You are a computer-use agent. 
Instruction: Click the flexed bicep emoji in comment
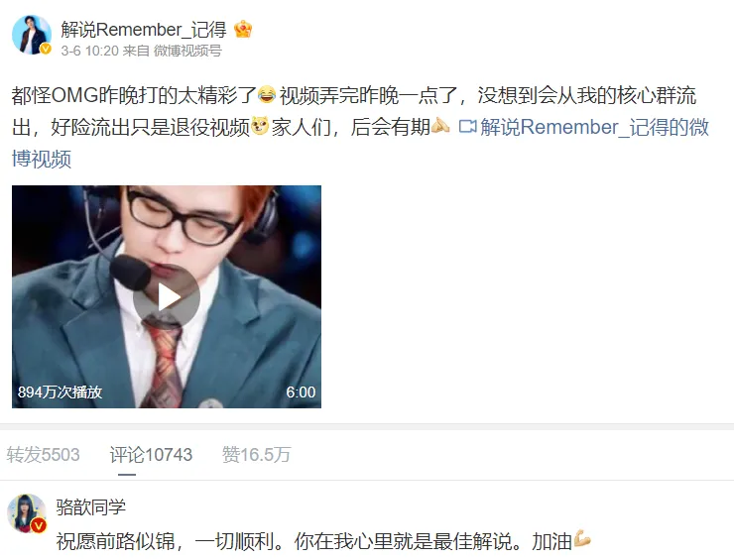coord(582,540)
